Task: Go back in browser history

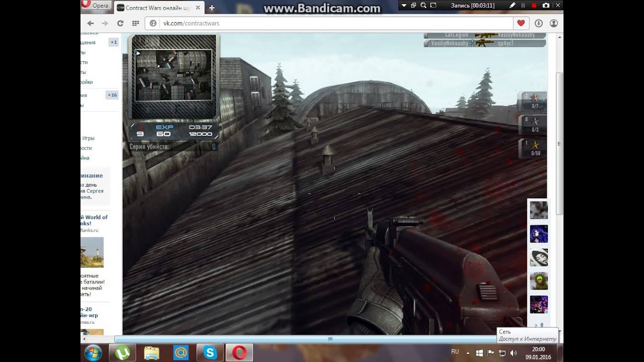Action: click(91, 23)
